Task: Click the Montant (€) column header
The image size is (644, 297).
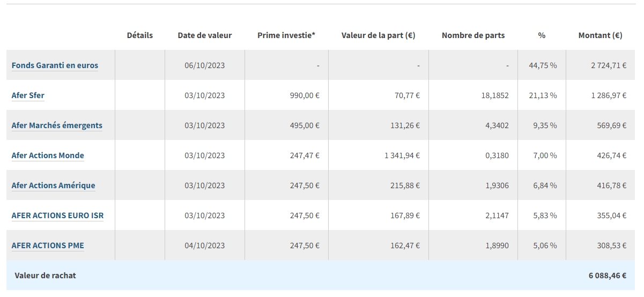Action: (x=600, y=35)
